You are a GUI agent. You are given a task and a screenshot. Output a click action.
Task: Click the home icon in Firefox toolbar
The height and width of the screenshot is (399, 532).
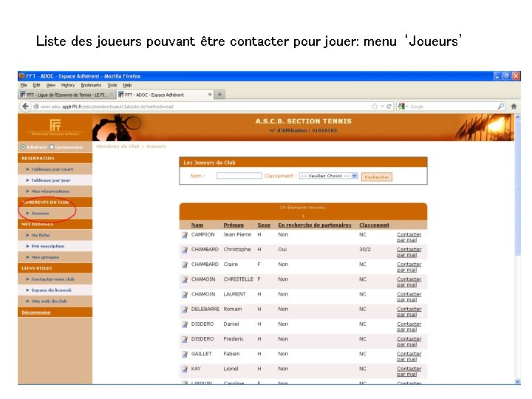pos(514,106)
